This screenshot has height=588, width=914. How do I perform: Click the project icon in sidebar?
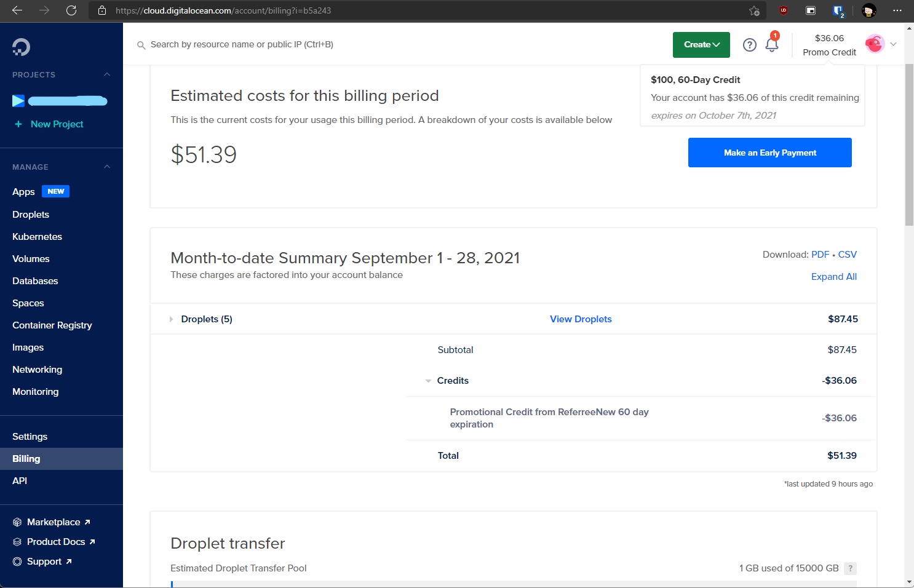tap(18, 101)
